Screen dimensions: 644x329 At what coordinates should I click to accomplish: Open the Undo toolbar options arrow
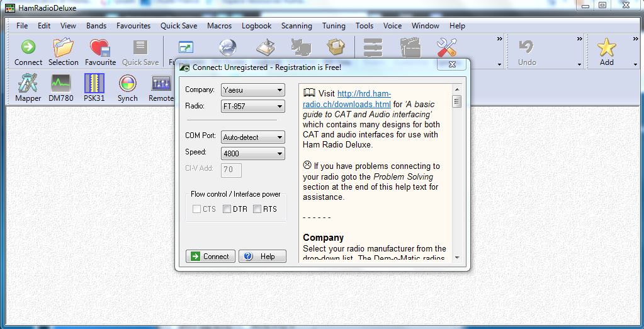[x=580, y=64]
